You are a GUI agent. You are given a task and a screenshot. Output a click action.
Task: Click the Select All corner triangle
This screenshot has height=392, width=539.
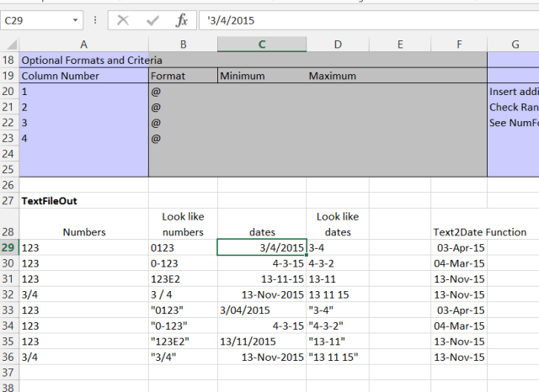point(10,45)
